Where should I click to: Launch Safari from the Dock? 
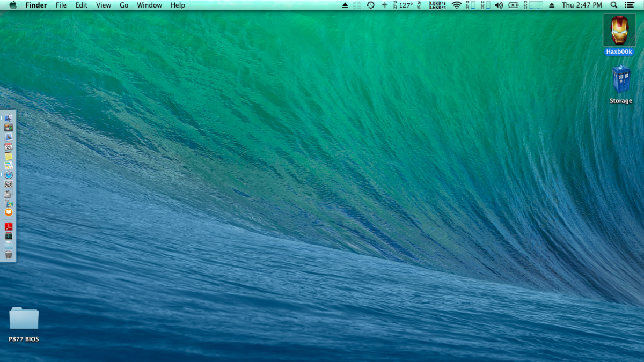(9, 175)
